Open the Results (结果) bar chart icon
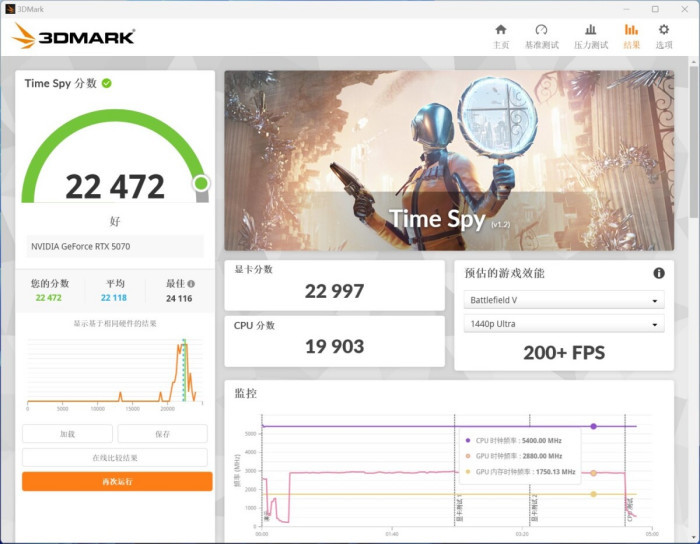 pos(631,30)
